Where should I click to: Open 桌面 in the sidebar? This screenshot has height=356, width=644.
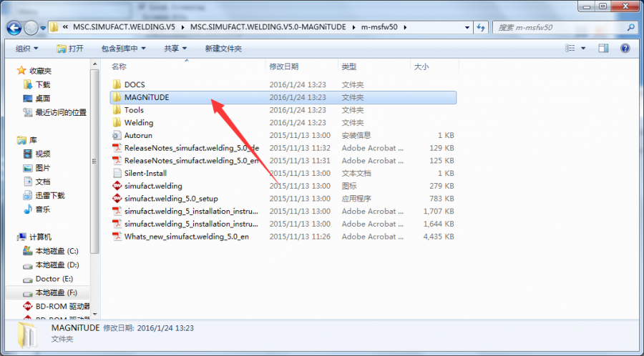(43, 99)
